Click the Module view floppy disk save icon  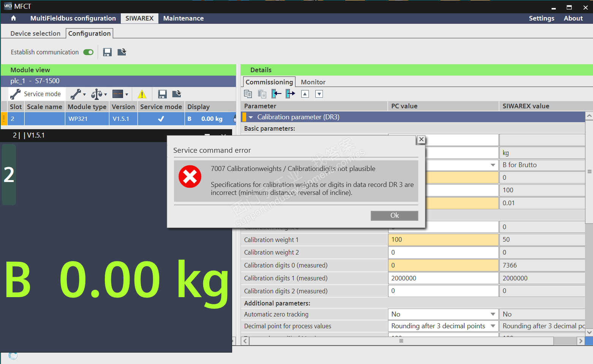click(163, 94)
